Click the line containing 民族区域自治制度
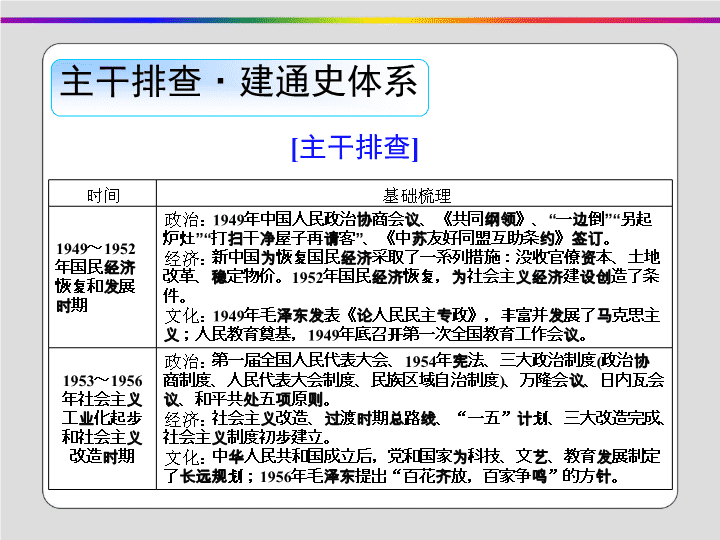 [x=413, y=380]
